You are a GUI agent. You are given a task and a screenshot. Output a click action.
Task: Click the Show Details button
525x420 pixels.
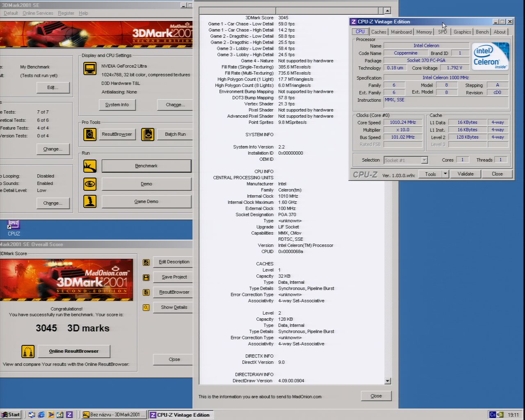coord(174,308)
